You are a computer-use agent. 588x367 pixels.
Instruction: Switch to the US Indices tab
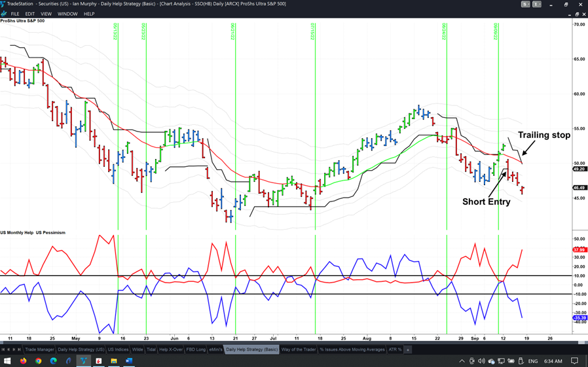click(118, 350)
